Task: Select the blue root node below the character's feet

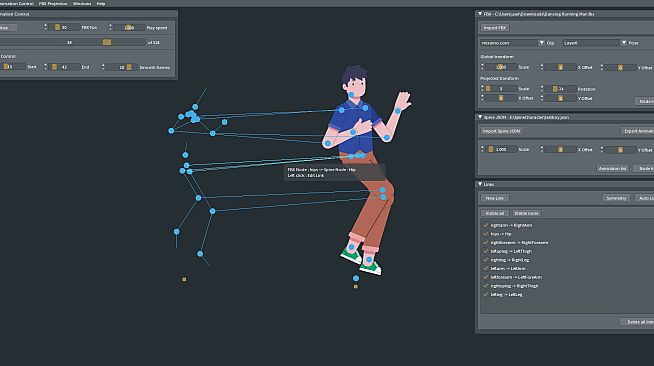Action: (356, 278)
